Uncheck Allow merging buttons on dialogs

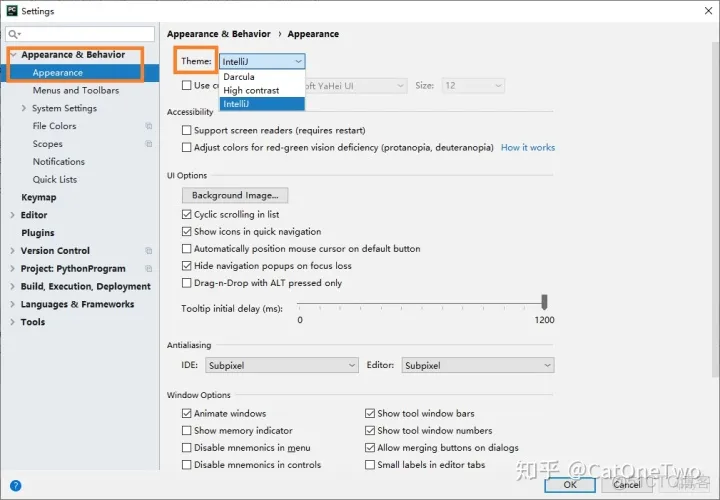(370, 448)
